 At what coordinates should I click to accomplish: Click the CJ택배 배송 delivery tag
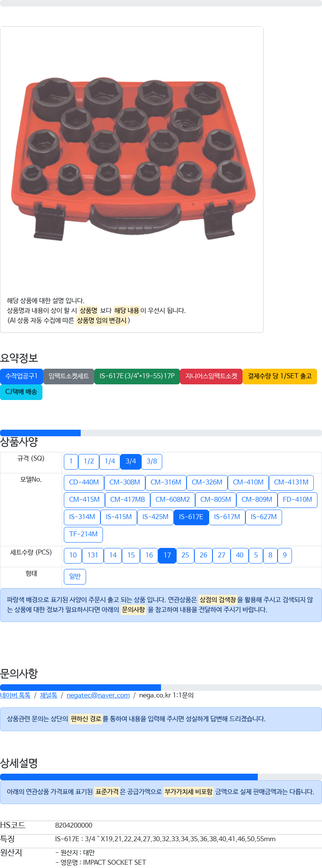pyautogui.click(x=21, y=392)
